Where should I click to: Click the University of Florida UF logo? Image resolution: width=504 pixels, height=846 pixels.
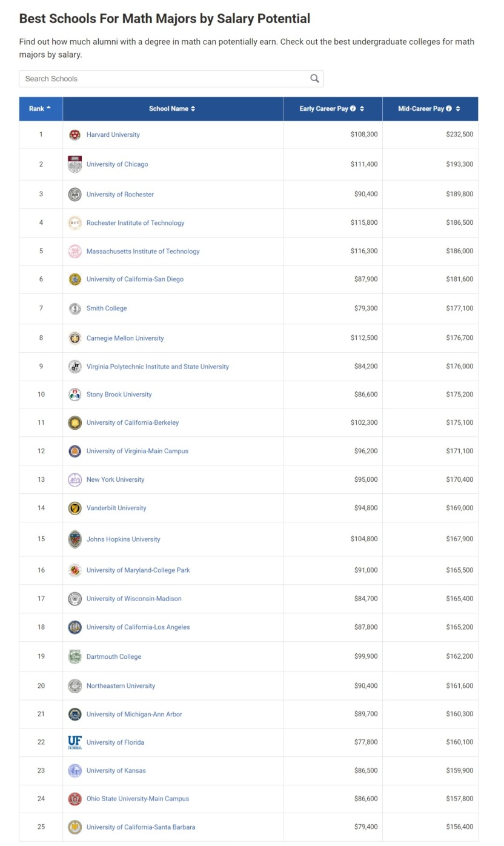(x=75, y=742)
